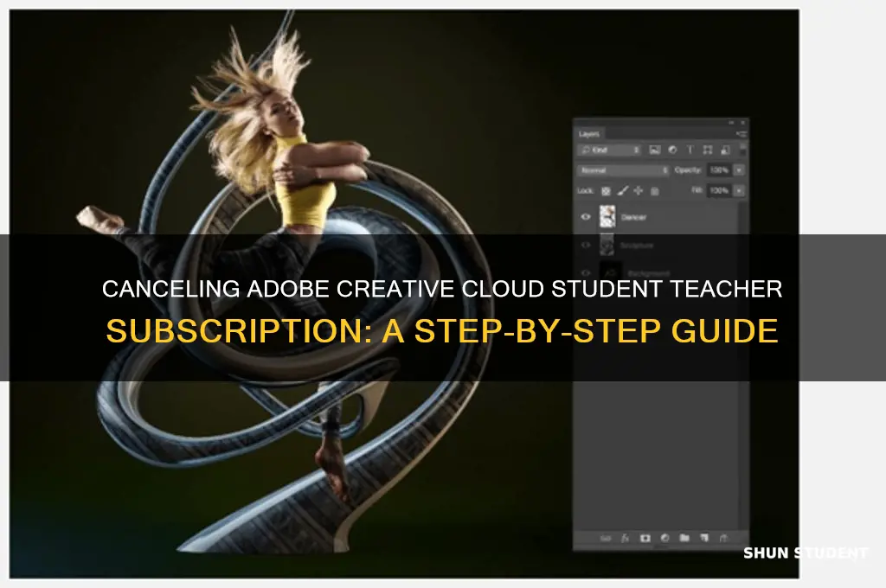
Task: Click the Opacity 100% value field
Action: (x=720, y=170)
